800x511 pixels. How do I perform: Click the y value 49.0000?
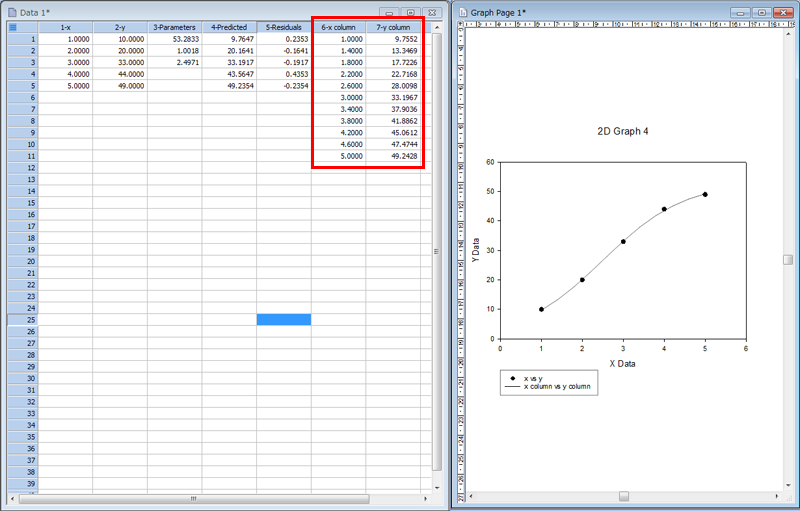[120, 86]
